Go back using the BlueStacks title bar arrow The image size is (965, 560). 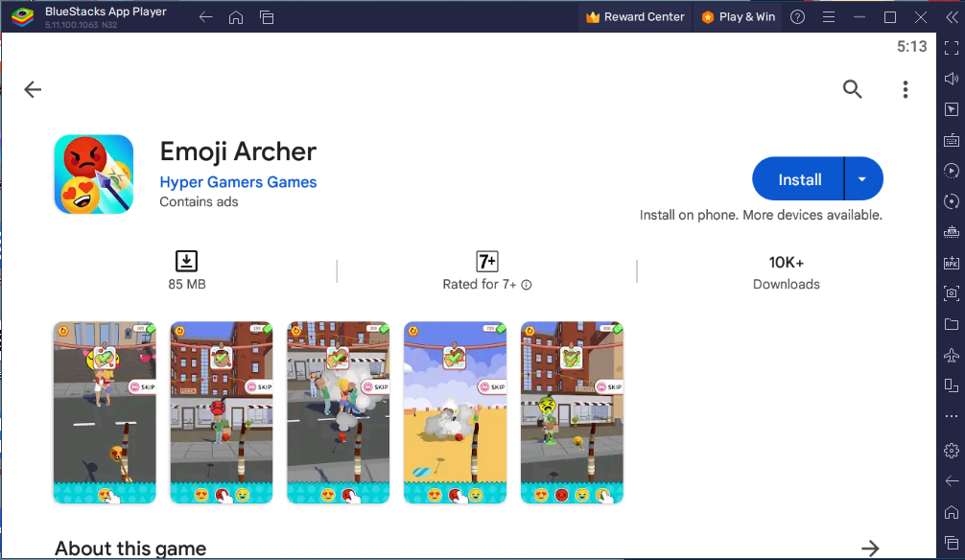(x=205, y=17)
